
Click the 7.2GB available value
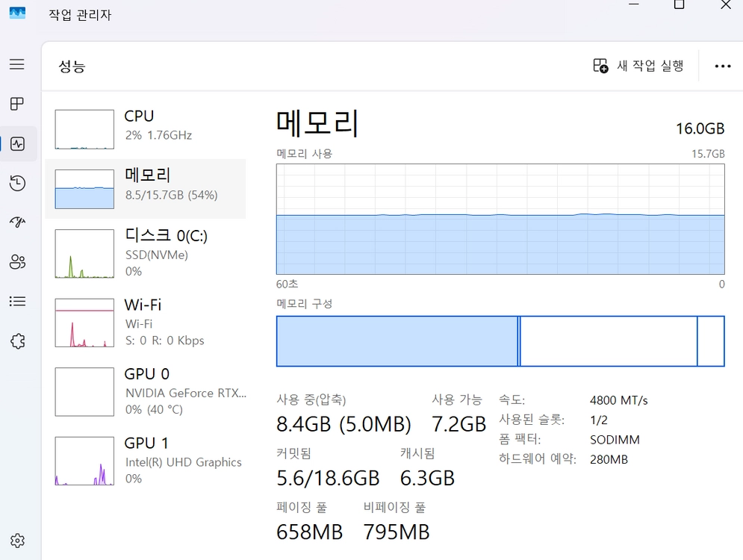[458, 424]
